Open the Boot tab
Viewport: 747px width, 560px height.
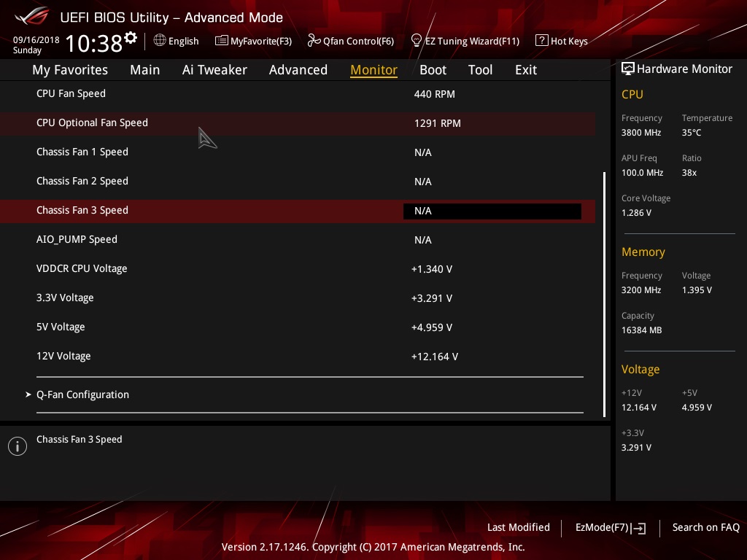tap(433, 70)
